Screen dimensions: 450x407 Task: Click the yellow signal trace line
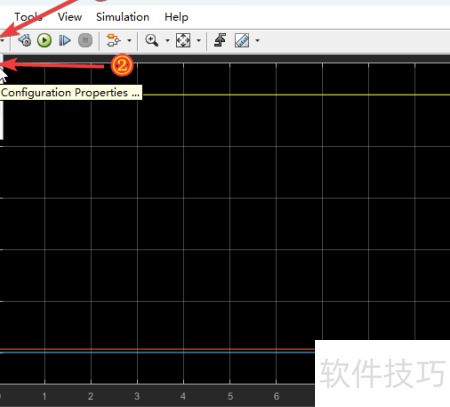pyautogui.click(x=296, y=95)
